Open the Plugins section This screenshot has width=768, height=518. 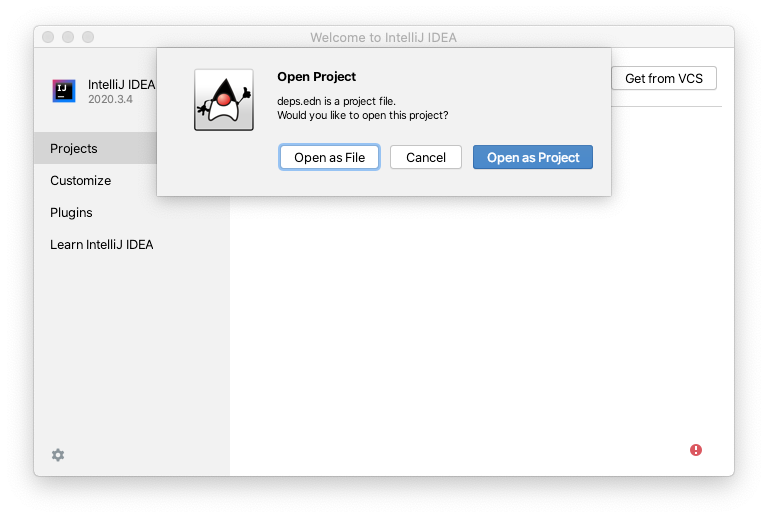tap(71, 212)
